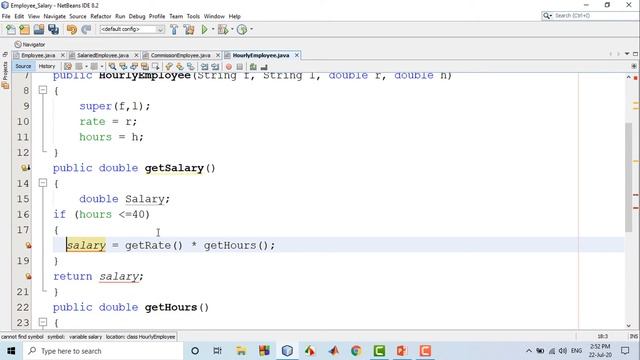Image resolution: width=640 pixels, height=360 pixels.
Task: Switch to Source view button
Action: click(23, 66)
